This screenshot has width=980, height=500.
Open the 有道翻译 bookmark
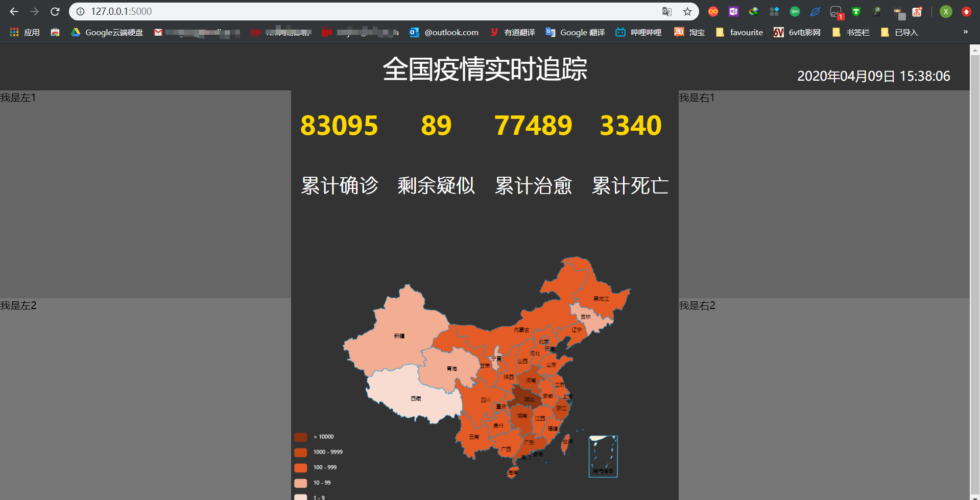[x=512, y=32]
